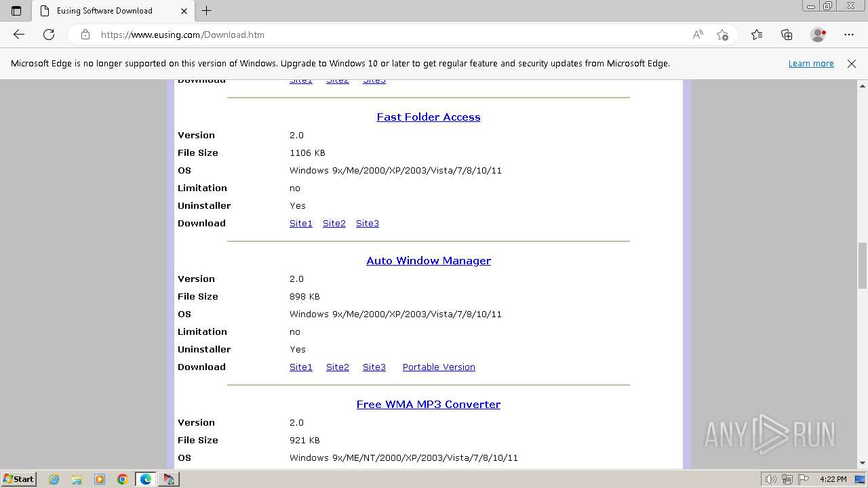
Task: Select the 1106 KB file size text
Action: click(x=307, y=153)
